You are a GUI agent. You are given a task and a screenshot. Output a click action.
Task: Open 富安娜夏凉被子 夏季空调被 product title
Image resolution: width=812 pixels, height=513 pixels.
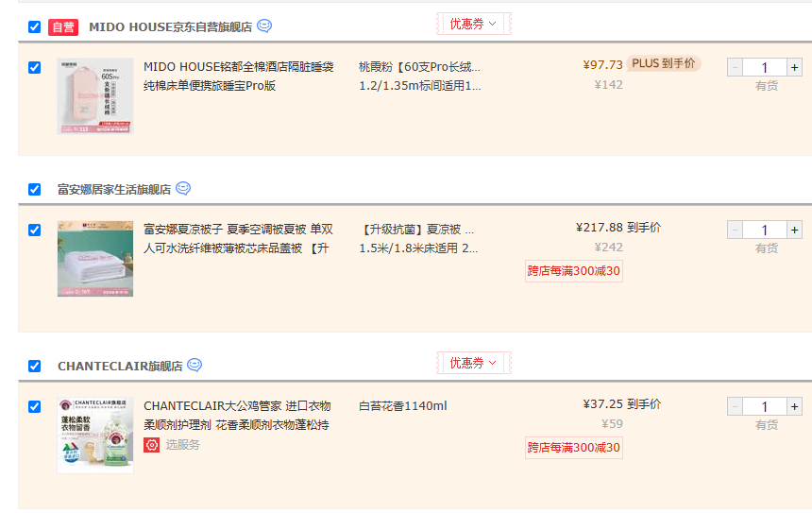238,238
